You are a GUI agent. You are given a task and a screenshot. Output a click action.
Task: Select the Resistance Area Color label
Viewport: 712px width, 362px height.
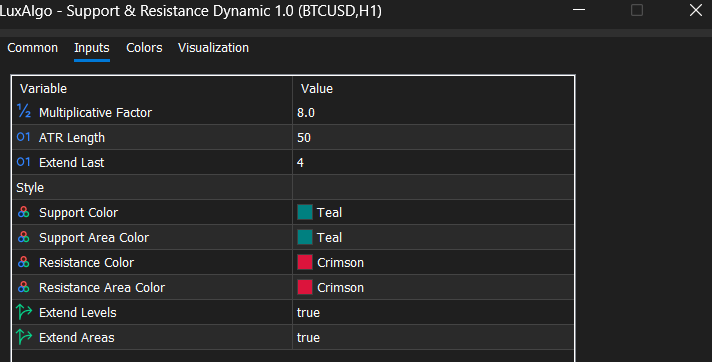point(102,288)
